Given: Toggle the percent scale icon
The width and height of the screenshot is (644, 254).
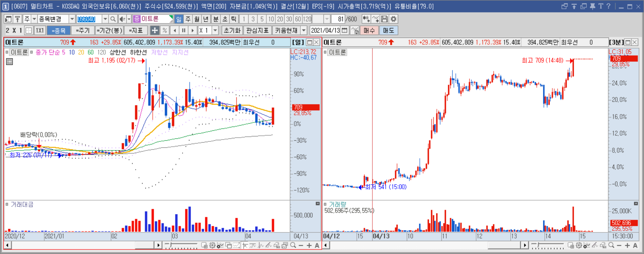Looking at the screenshot, I should (164, 30).
